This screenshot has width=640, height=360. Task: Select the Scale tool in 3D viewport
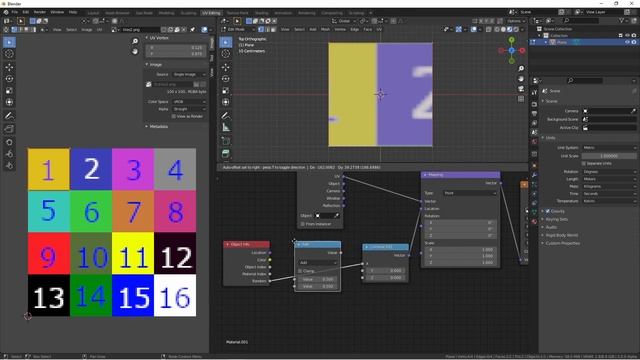pyautogui.click(x=226, y=91)
